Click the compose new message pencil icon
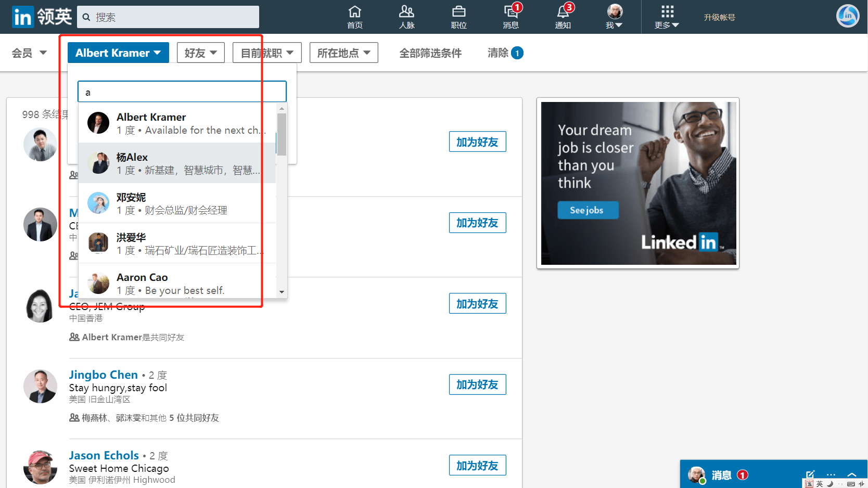This screenshot has width=868, height=488. (810, 474)
